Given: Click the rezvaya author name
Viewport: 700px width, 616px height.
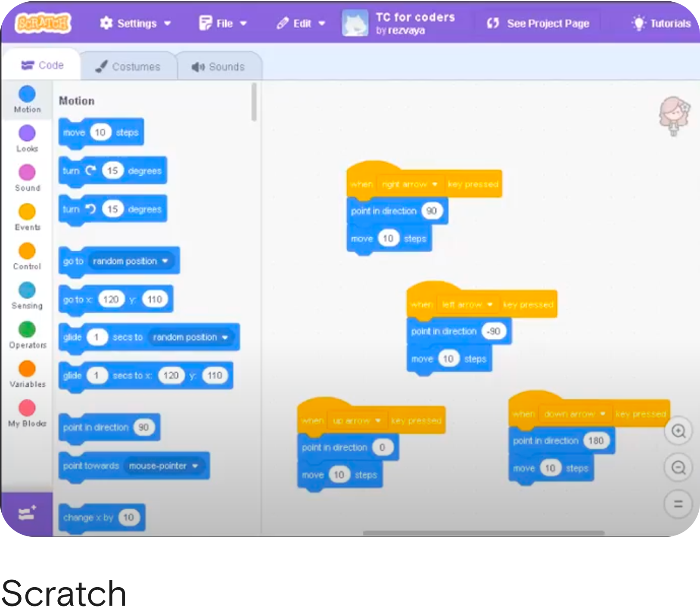Looking at the screenshot, I should click(x=406, y=31).
